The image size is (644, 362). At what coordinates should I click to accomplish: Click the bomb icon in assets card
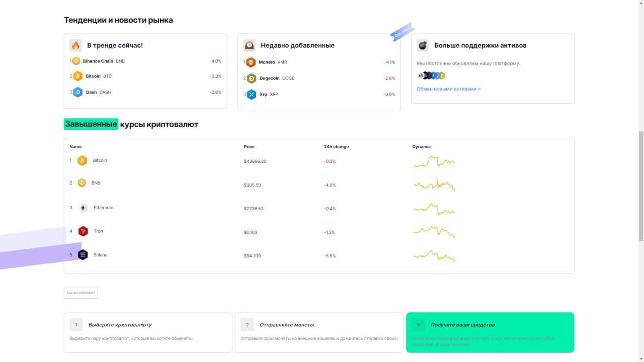click(423, 45)
